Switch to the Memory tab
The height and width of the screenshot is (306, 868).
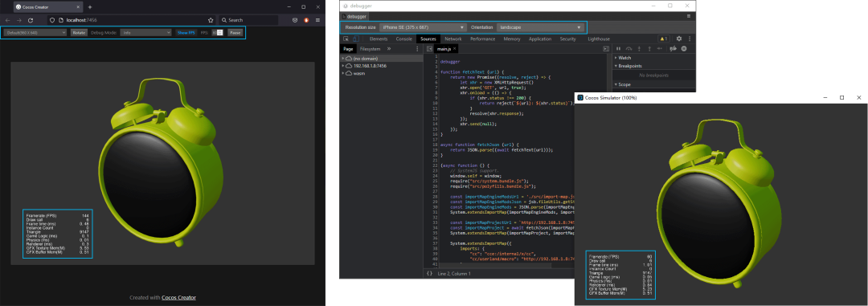click(x=512, y=39)
